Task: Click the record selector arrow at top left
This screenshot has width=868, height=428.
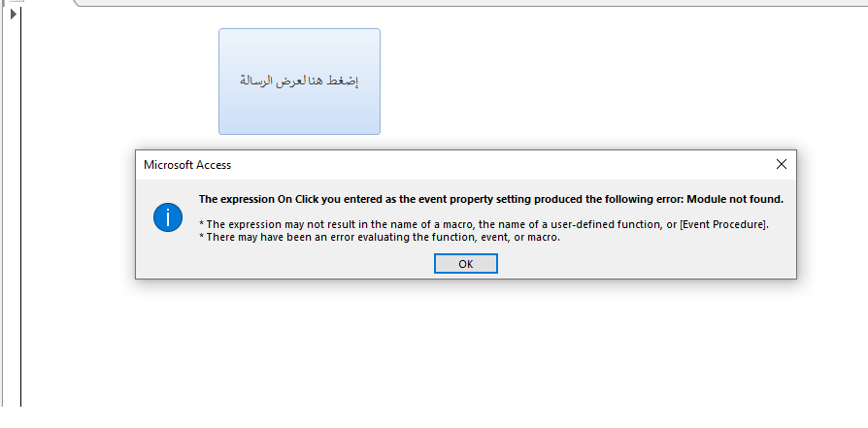Action: click(x=14, y=15)
